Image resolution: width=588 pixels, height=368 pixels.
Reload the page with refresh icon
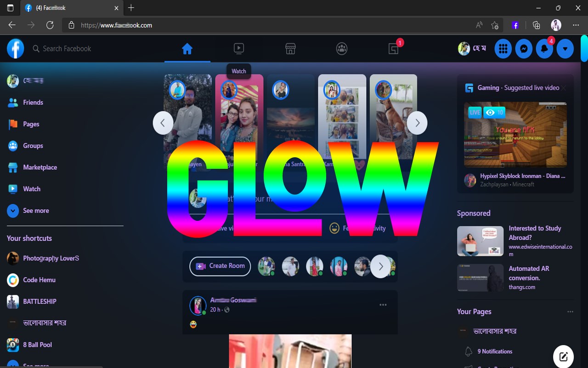click(50, 25)
